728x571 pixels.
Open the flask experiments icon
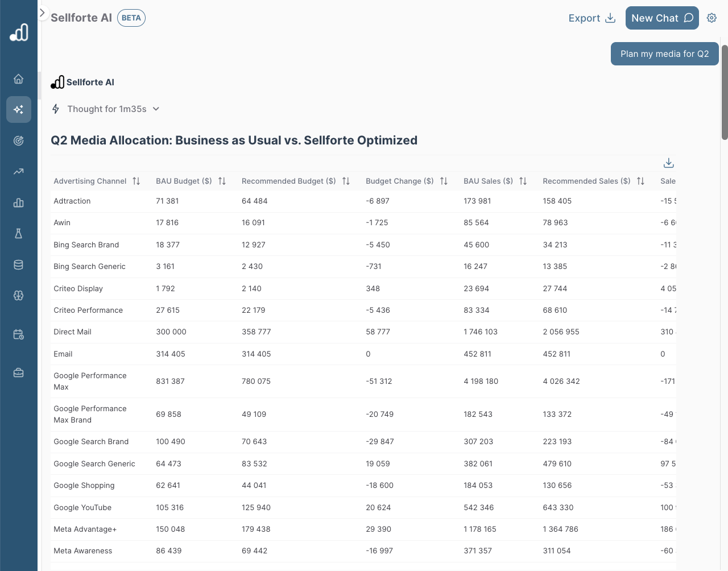coord(19,233)
